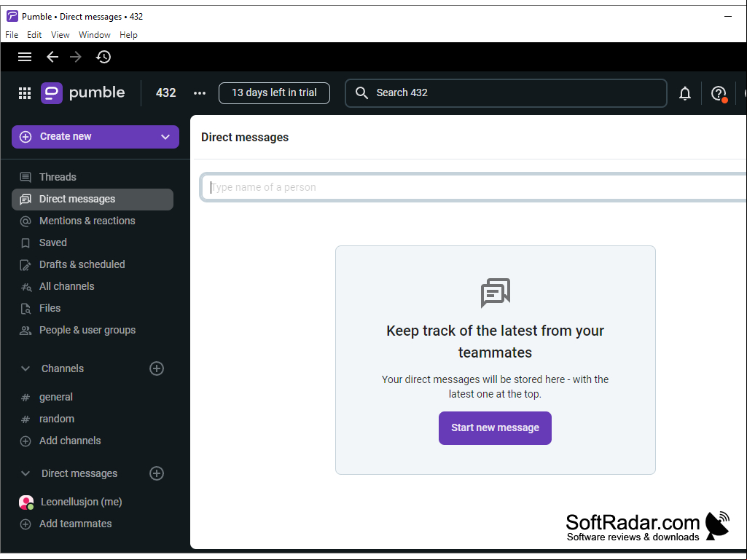Open the View menu
Screen dimensions: 747x560
60,35
